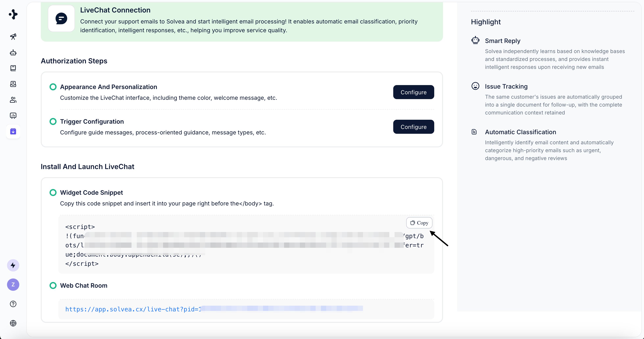Click the LiveChat speech bubble logo
Viewport: 644px width, 339px height.
coord(61,18)
